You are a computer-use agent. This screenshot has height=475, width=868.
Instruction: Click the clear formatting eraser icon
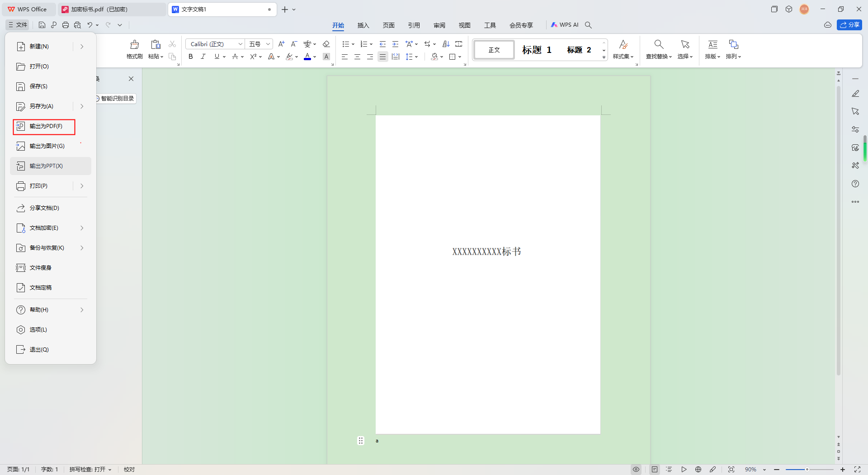coord(326,44)
